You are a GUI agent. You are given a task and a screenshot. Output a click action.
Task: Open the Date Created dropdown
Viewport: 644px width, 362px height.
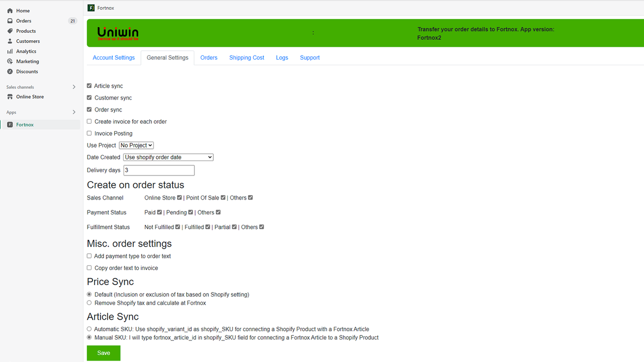(169, 157)
